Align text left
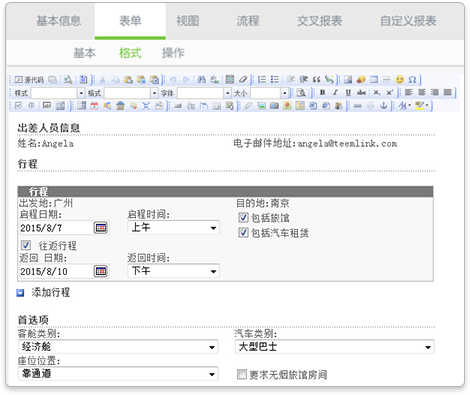470x395 pixels. point(409,92)
